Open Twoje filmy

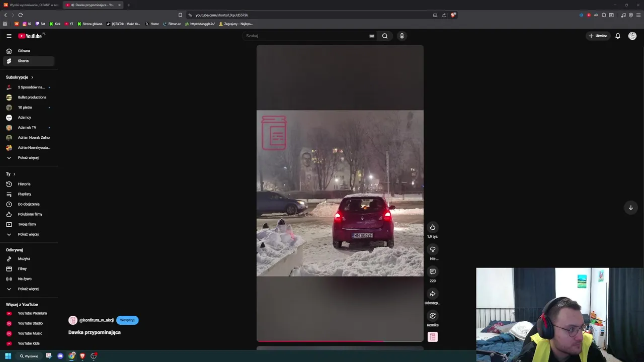point(29,224)
